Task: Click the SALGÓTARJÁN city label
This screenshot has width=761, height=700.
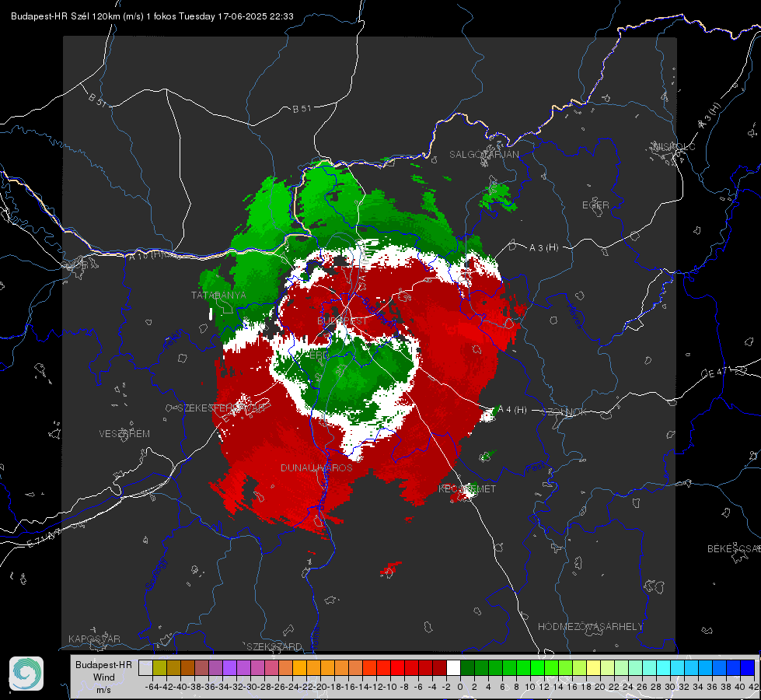Action: [483, 155]
